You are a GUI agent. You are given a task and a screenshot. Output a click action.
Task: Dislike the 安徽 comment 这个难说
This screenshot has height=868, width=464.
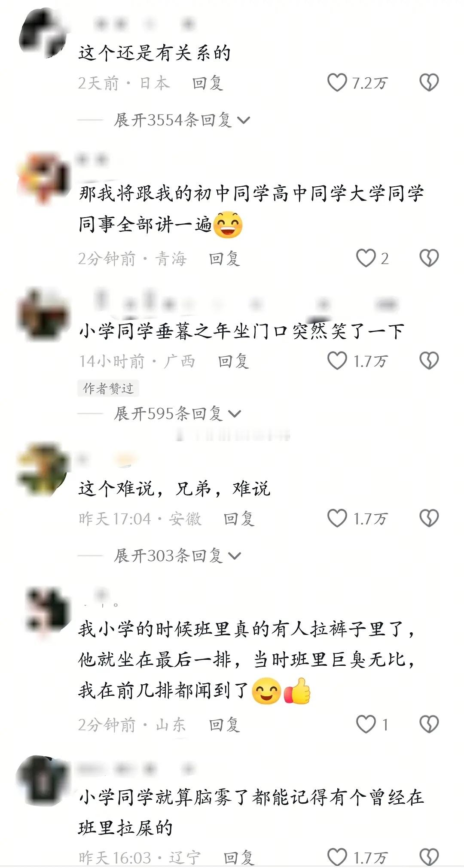pyautogui.click(x=429, y=518)
